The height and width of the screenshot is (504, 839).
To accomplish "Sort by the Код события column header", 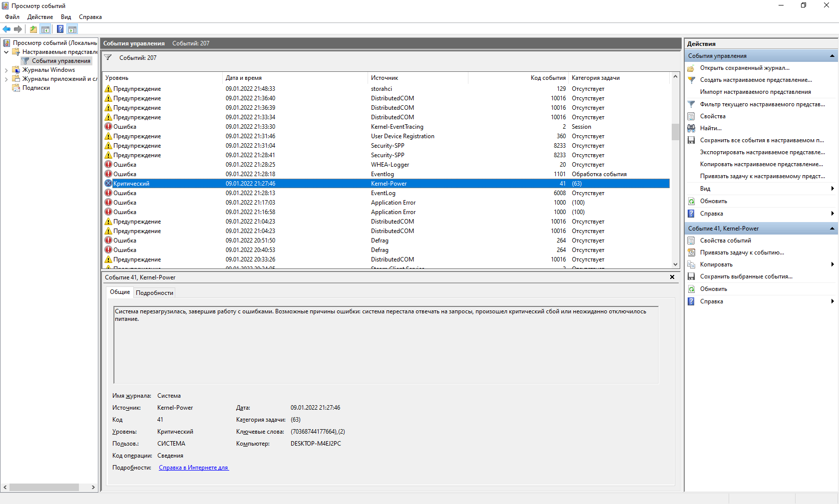I will [x=518, y=78].
